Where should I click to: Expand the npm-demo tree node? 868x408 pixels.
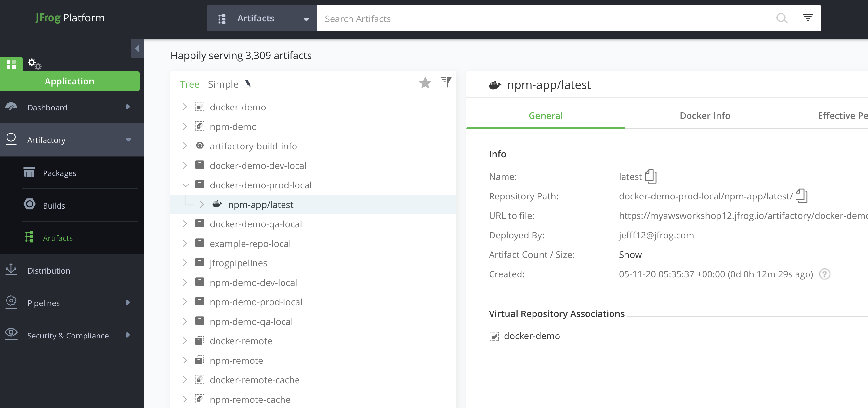[x=185, y=127]
